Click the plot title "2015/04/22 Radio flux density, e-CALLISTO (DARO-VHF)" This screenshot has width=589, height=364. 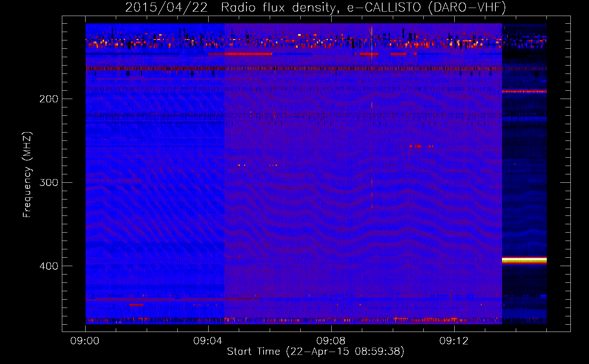[x=316, y=8]
